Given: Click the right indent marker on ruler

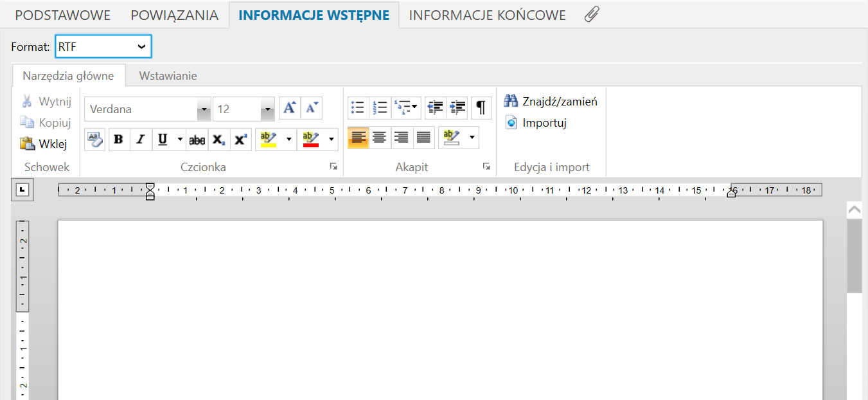Looking at the screenshot, I should click(731, 194).
